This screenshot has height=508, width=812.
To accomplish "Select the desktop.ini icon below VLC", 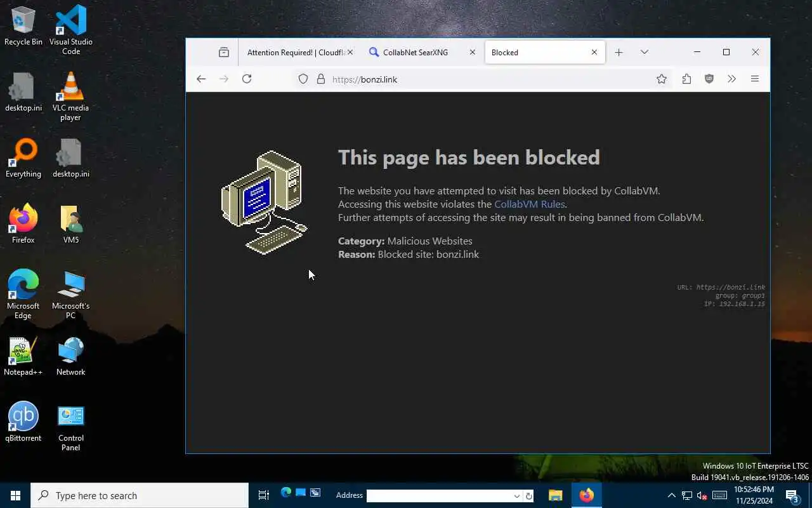I will [71, 159].
